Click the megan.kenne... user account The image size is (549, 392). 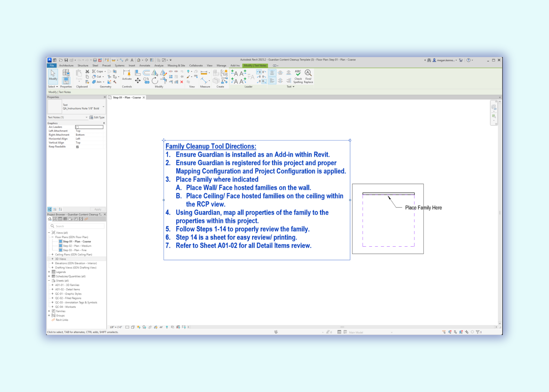click(x=445, y=60)
